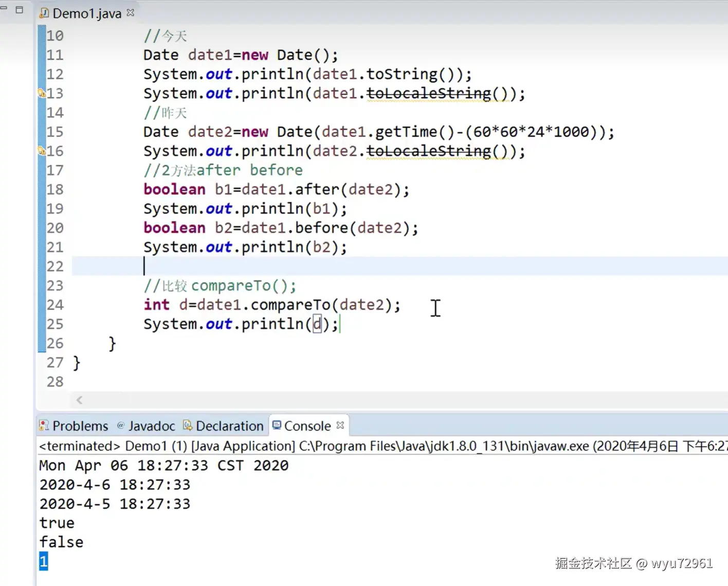Image resolution: width=728 pixels, height=586 pixels.
Task: Select the Demo1.java editor tab
Action: [x=86, y=13]
